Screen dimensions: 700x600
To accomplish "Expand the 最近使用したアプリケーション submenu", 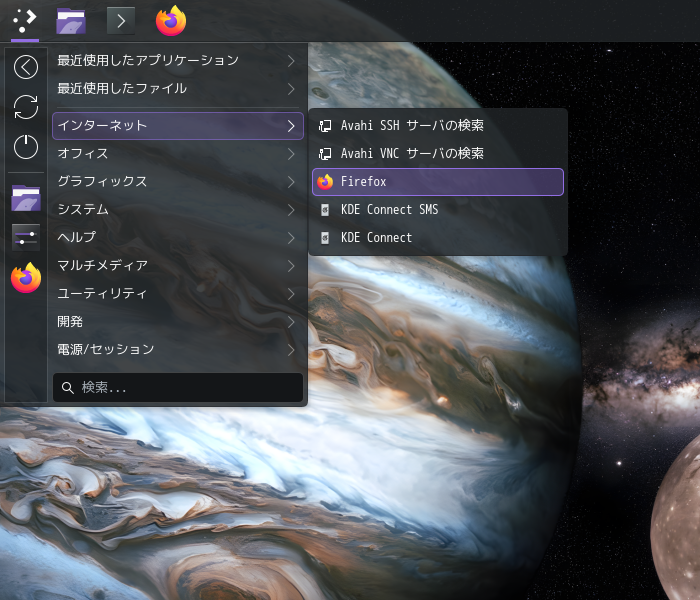I will pyautogui.click(x=178, y=61).
